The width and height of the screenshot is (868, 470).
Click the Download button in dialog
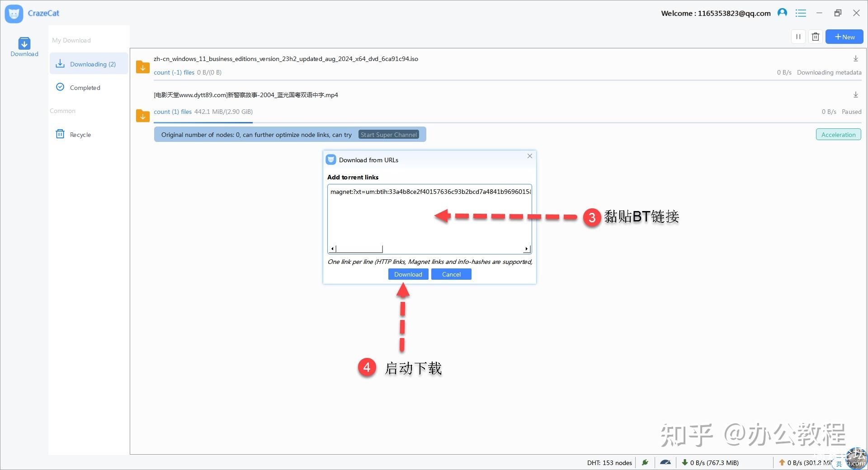408,274
